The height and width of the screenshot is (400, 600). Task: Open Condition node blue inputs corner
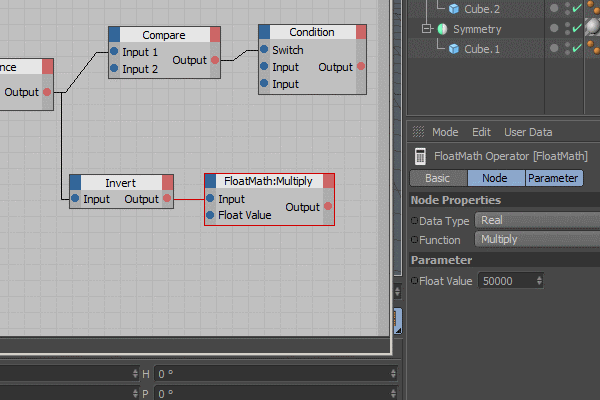(x=264, y=32)
